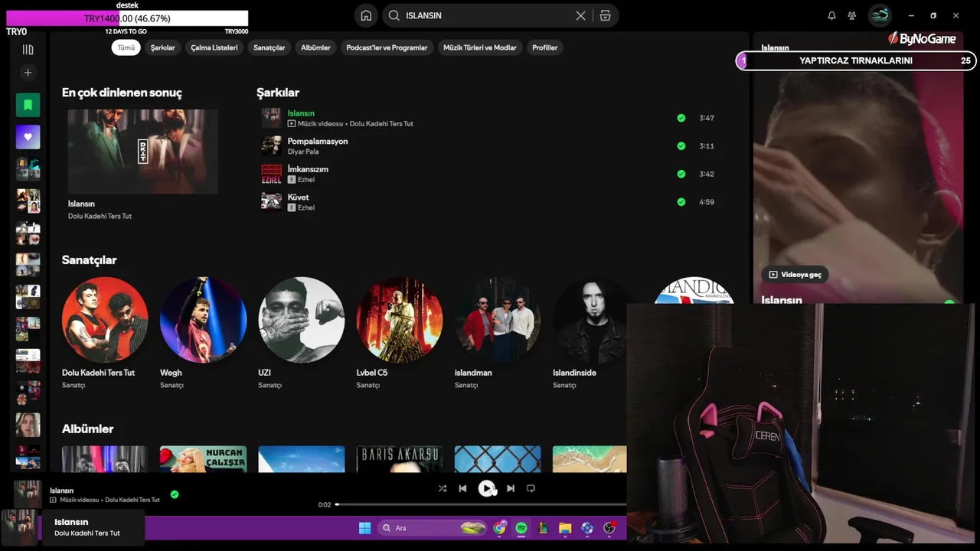
Task: Open the green bookmark episodes item
Action: tap(28, 105)
